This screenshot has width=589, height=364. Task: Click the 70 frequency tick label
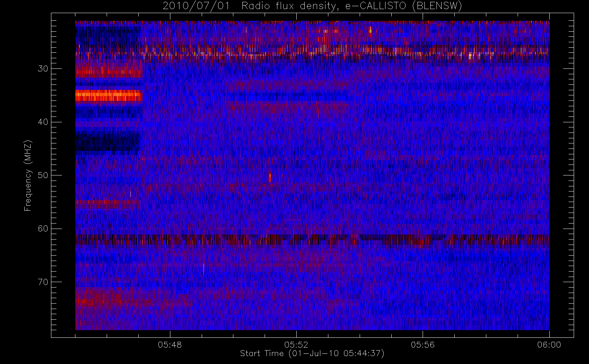coord(43,282)
